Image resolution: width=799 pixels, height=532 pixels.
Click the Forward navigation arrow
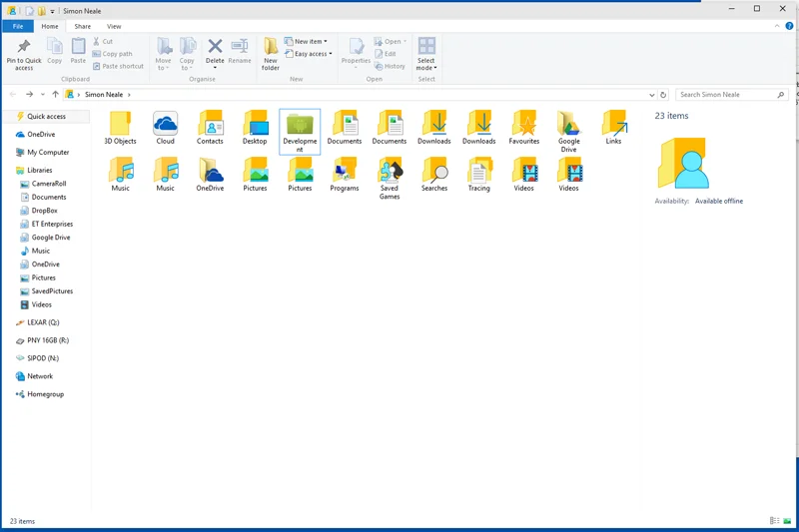(x=29, y=94)
